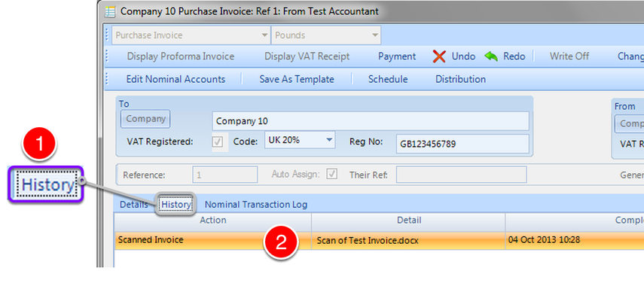Image resolution: width=644 pixels, height=283 pixels.
Task: Open the Payment option
Action: click(x=397, y=56)
